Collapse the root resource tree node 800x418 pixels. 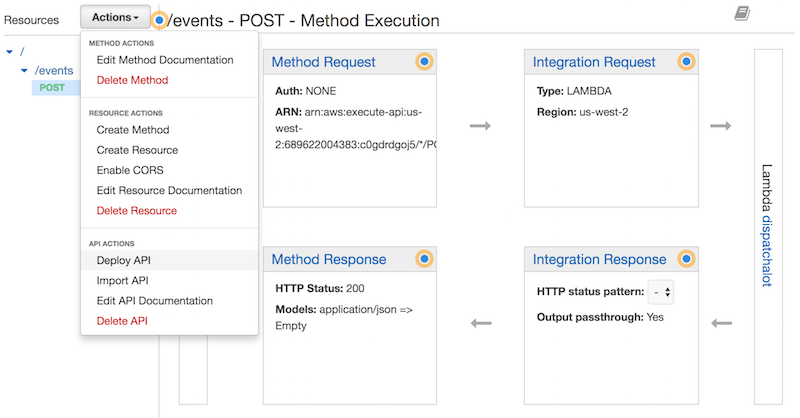(x=9, y=51)
